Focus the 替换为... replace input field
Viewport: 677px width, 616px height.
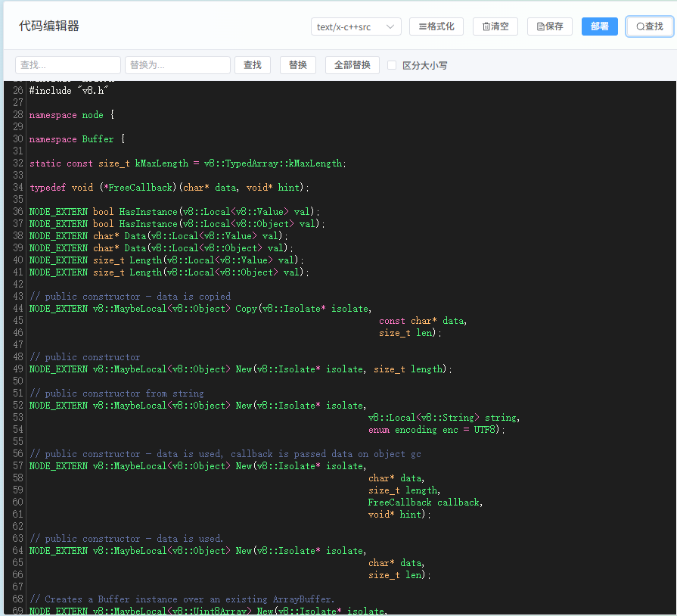(178, 65)
